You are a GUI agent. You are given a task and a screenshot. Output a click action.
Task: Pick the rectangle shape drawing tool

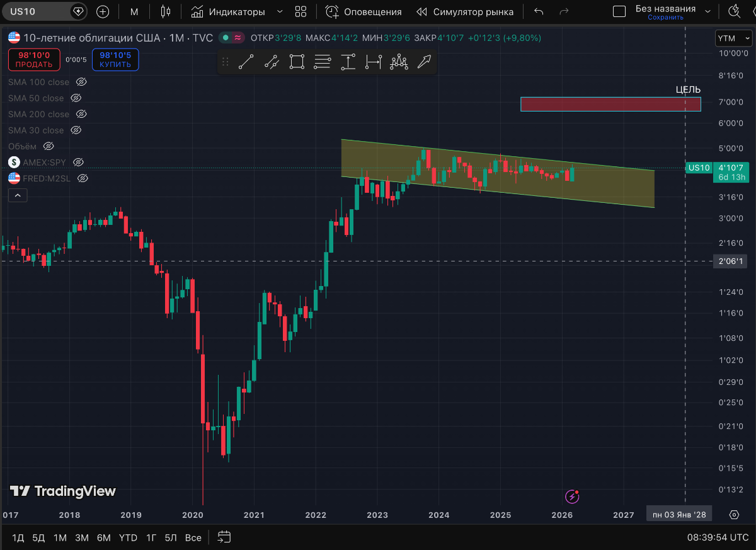point(297,62)
